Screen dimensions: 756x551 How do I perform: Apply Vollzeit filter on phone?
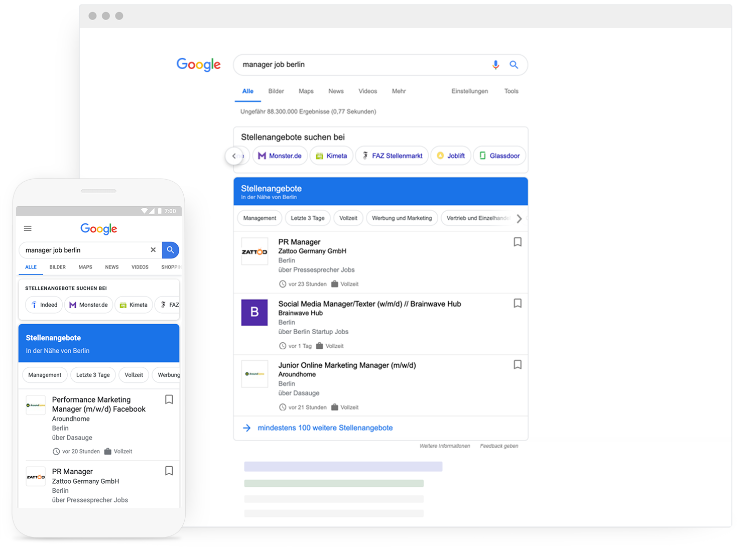click(x=134, y=375)
